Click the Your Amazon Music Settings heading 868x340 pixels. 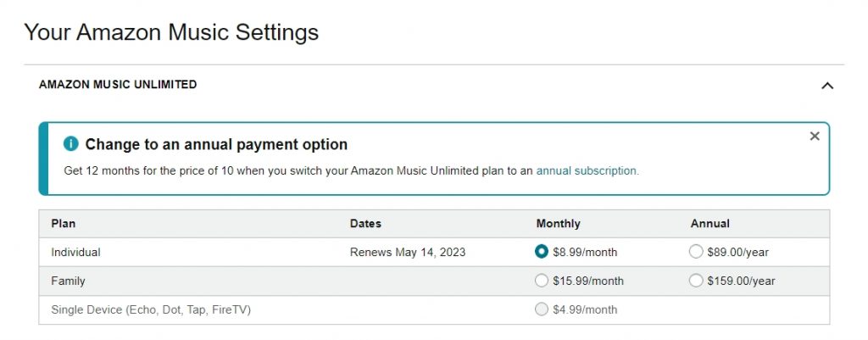click(171, 31)
